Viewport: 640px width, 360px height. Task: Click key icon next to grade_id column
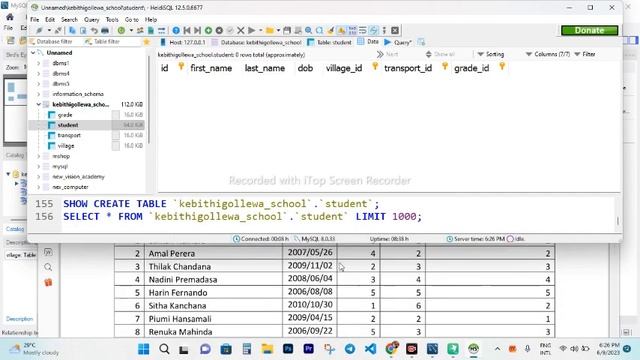click(x=502, y=67)
